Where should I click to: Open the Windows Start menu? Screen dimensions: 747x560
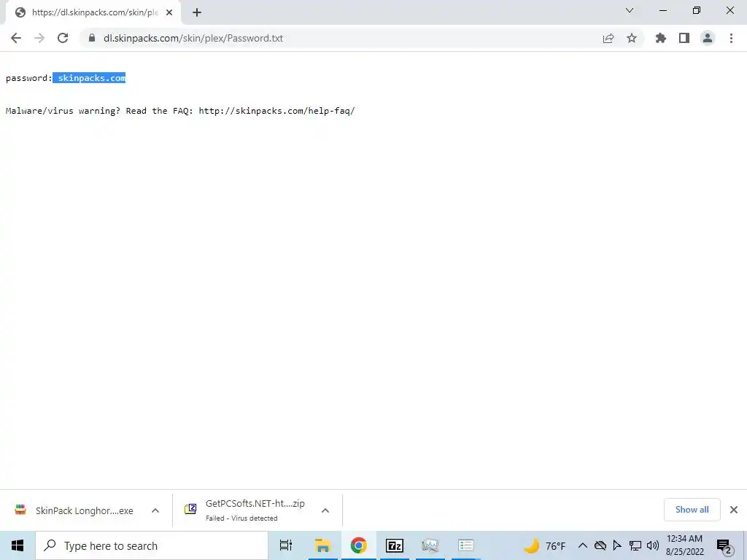pos(18,545)
